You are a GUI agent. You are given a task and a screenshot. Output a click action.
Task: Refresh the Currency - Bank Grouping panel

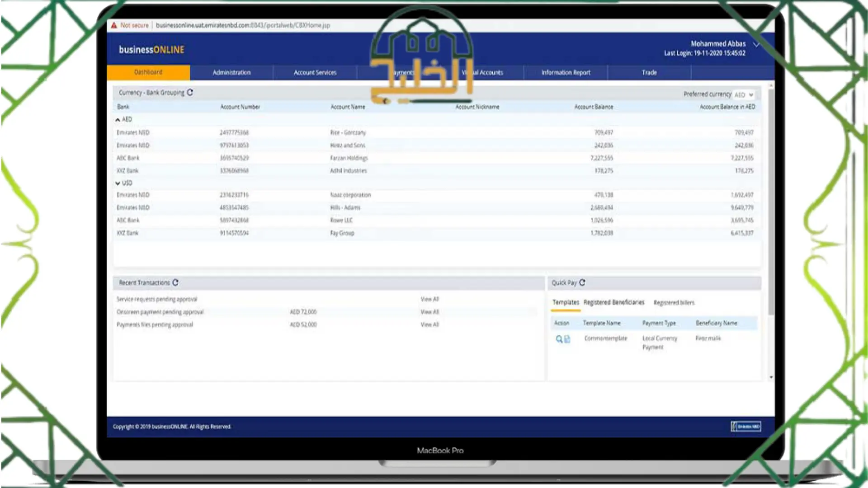coord(190,92)
